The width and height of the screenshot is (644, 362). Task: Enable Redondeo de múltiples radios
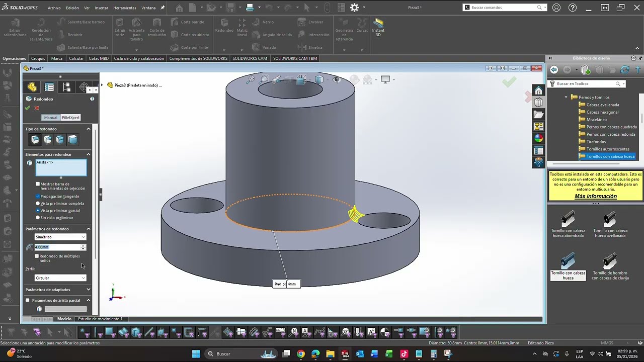pyautogui.click(x=37, y=256)
